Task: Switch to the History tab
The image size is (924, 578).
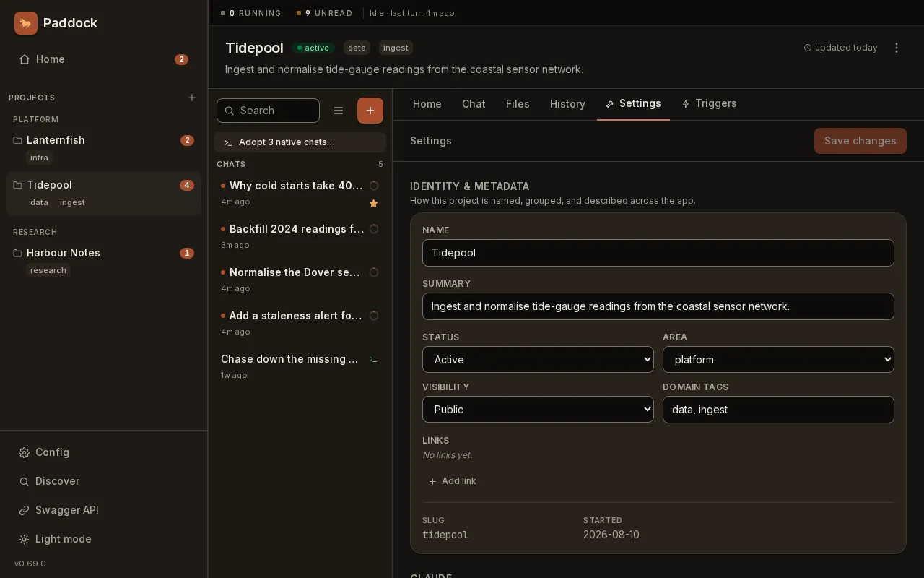Action: pyautogui.click(x=567, y=104)
